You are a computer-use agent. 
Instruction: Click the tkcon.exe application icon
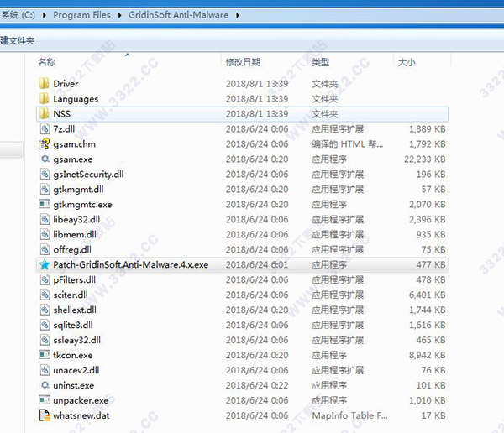point(45,355)
